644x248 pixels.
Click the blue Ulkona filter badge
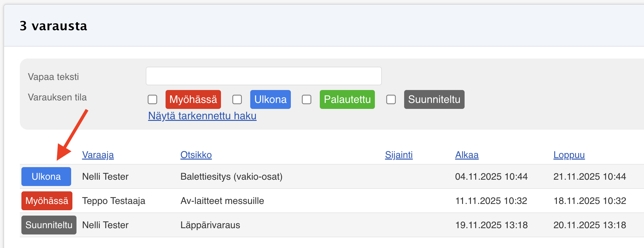click(270, 99)
